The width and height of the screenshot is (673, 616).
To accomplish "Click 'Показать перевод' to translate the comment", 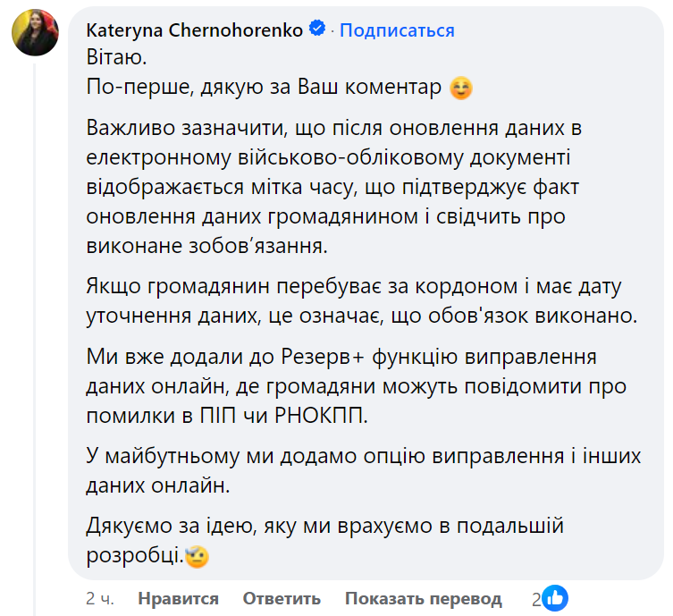I will coord(424,598).
